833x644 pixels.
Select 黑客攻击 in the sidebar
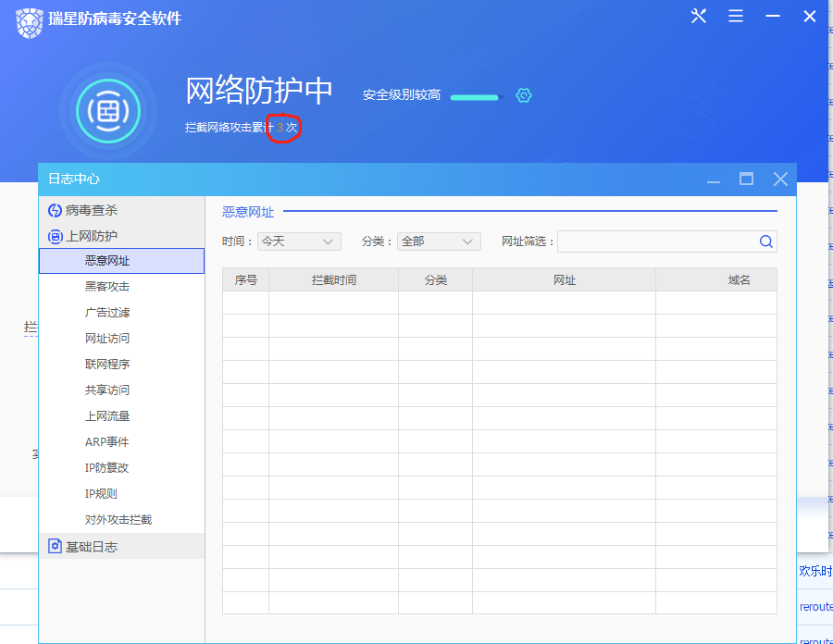pos(107,287)
